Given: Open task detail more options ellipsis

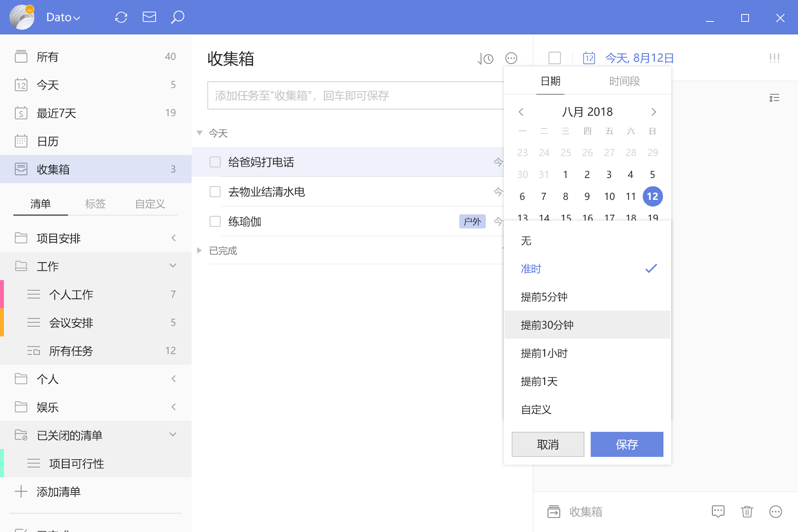Looking at the screenshot, I should [x=776, y=512].
